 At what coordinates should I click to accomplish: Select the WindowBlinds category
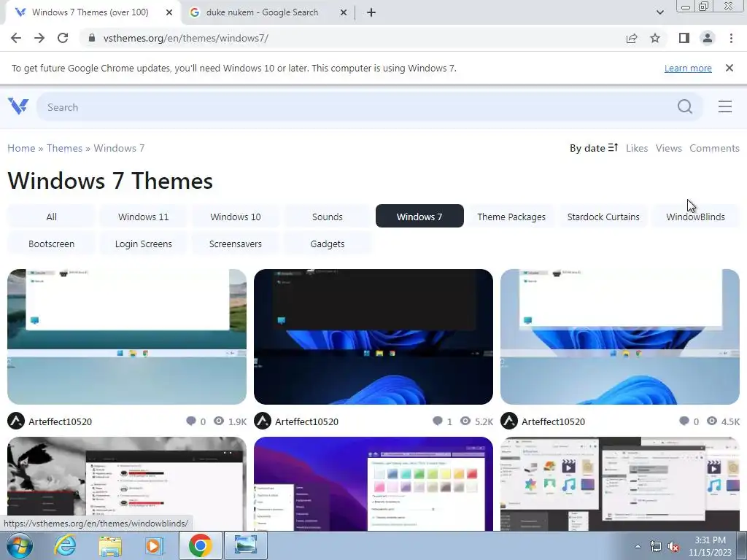coord(695,217)
